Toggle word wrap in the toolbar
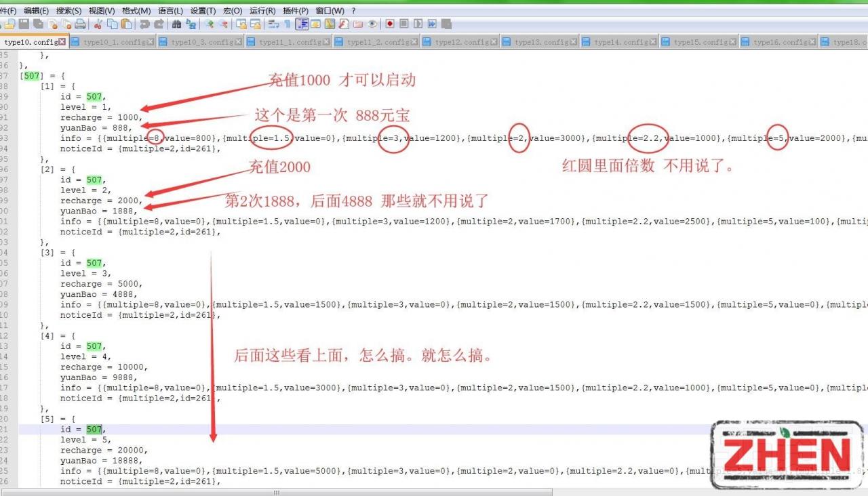The width and height of the screenshot is (868, 496). [274, 24]
